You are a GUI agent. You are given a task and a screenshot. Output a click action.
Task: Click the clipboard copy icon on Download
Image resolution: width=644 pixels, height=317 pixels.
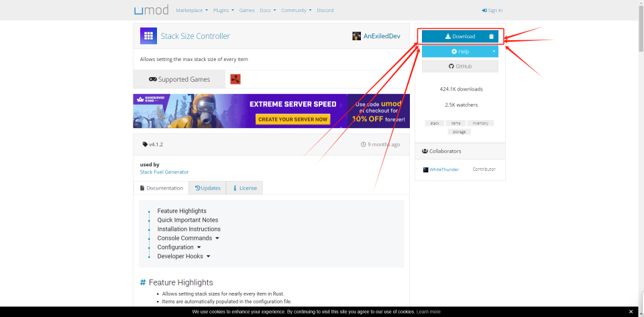coord(491,36)
